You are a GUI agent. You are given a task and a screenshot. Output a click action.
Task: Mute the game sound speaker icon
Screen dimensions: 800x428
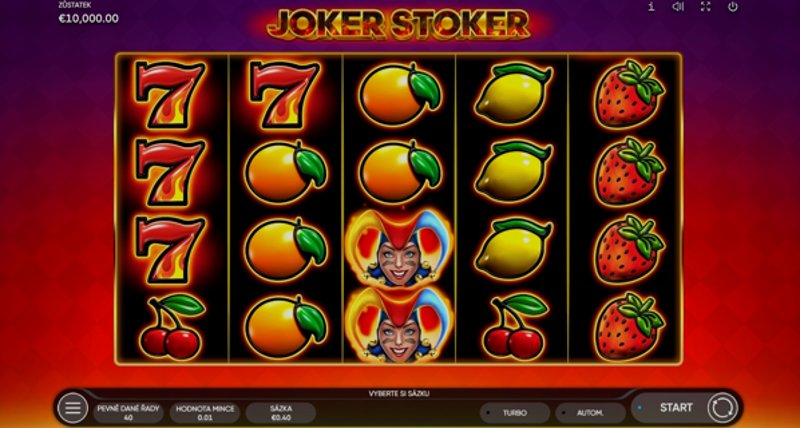[x=678, y=7]
